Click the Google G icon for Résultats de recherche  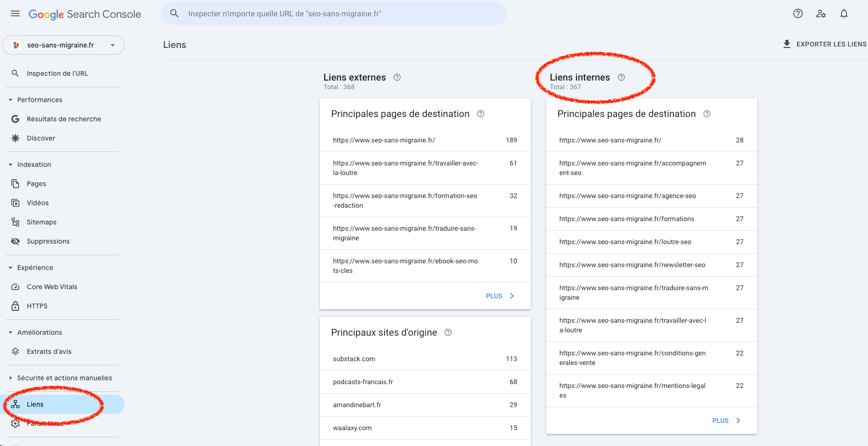tap(15, 119)
